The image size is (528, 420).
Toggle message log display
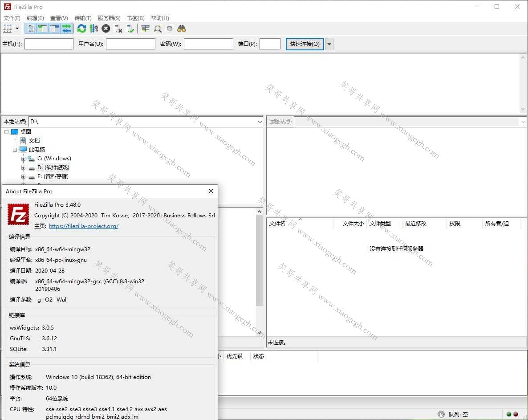[x=31, y=29]
